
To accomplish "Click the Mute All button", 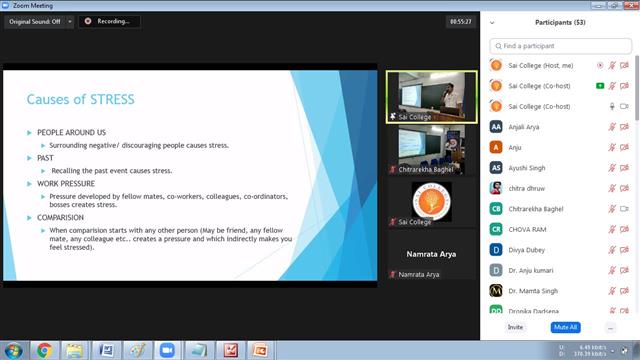I will coord(565,327).
